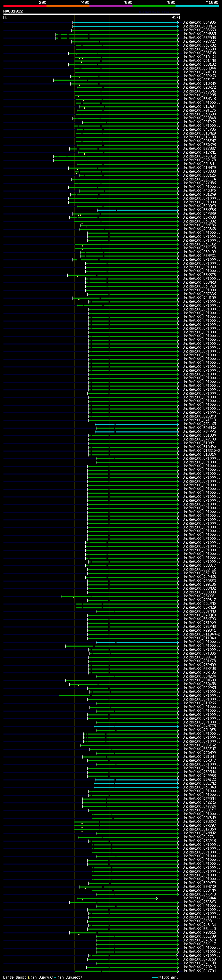222x980 pixels.
Task: Select the UniRef100_Q014N8 label
Action: 199,60
